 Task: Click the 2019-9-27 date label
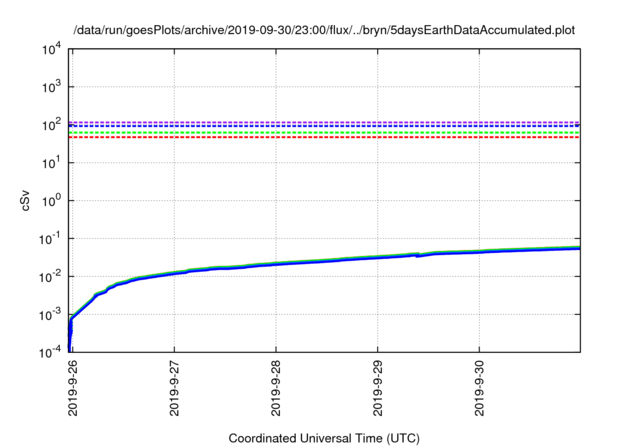pyautogui.click(x=174, y=388)
